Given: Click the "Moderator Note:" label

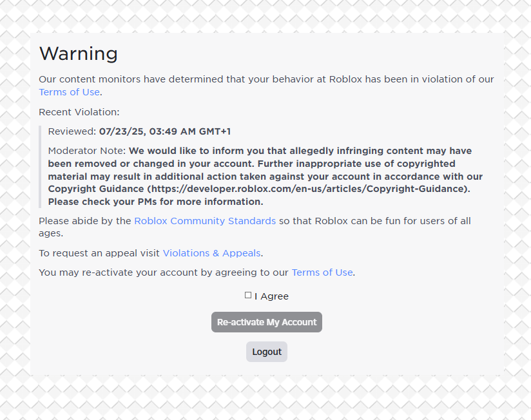Looking at the screenshot, I should point(87,151).
